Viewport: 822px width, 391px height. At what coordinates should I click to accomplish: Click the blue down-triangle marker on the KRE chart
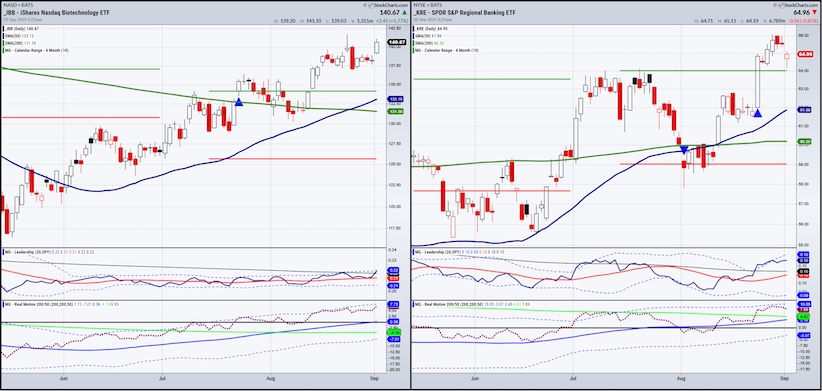684,149
